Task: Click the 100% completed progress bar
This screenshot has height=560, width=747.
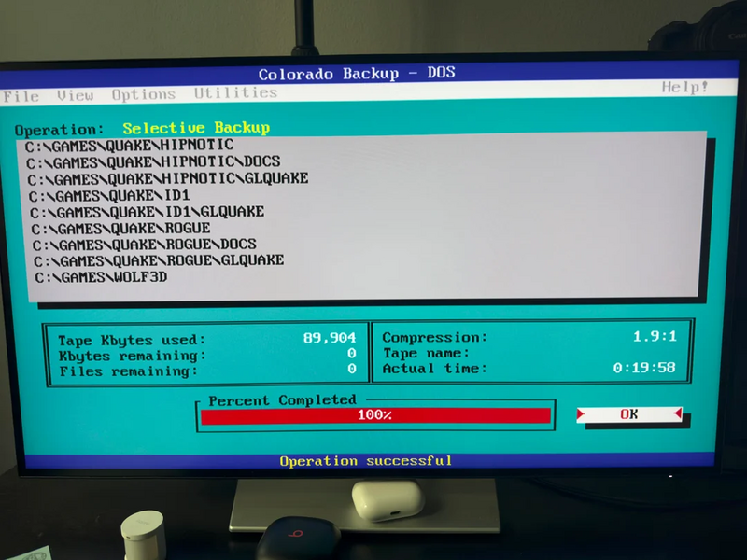Action: pyautogui.click(x=375, y=415)
